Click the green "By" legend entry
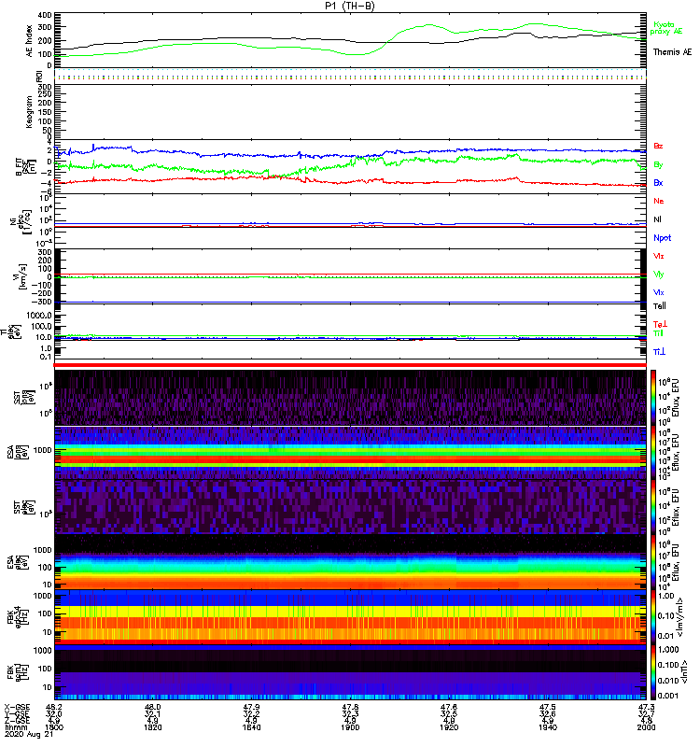 pyautogui.click(x=659, y=164)
